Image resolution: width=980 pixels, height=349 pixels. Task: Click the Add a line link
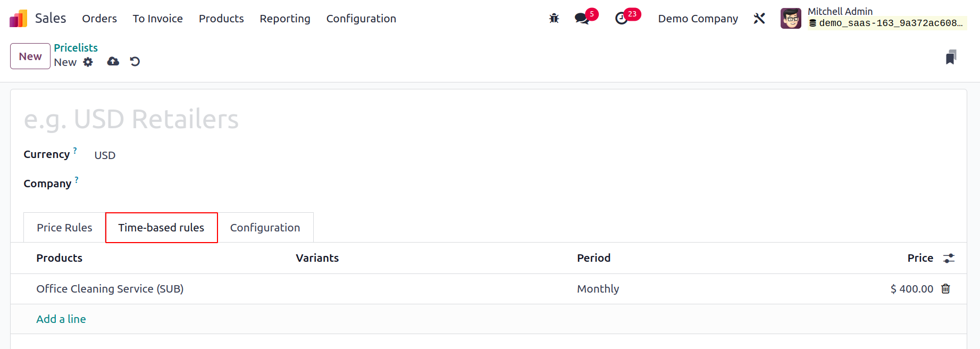(61, 319)
